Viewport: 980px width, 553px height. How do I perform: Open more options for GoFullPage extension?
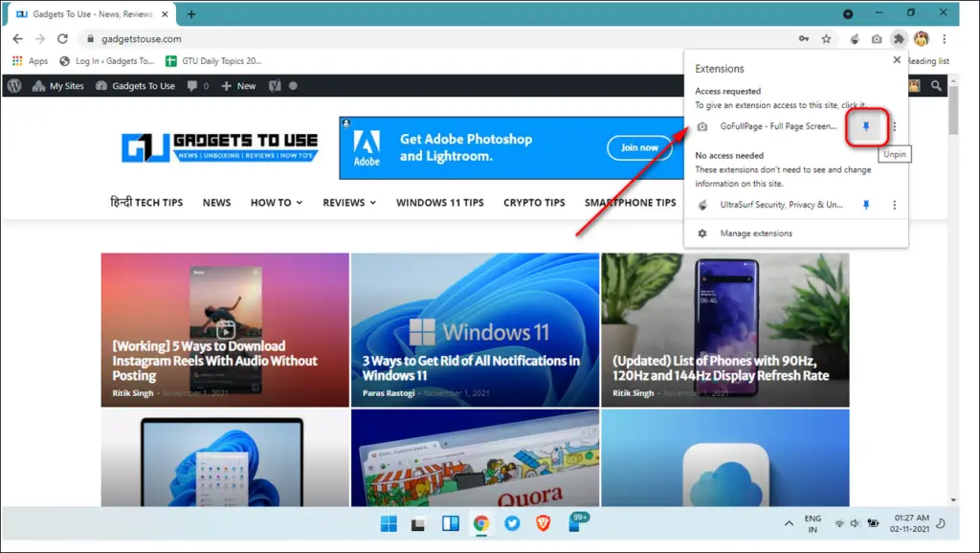(x=895, y=126)
